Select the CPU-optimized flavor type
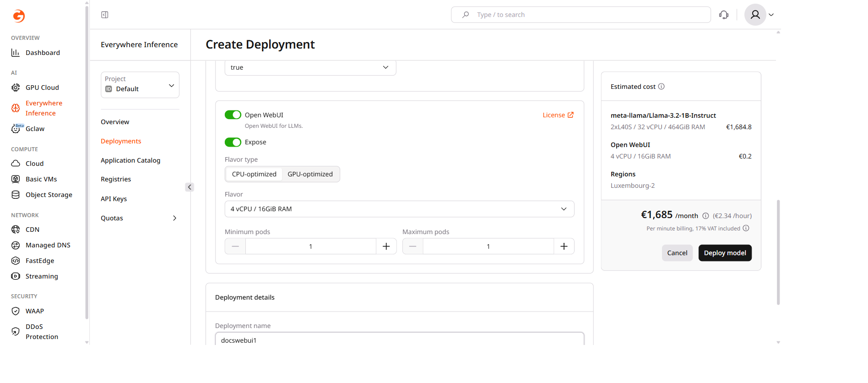 pos(254,174)
